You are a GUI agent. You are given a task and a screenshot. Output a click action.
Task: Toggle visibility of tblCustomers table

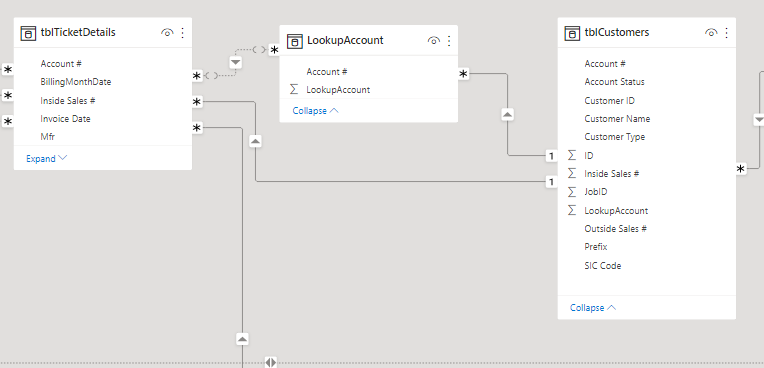coord(711,33)
